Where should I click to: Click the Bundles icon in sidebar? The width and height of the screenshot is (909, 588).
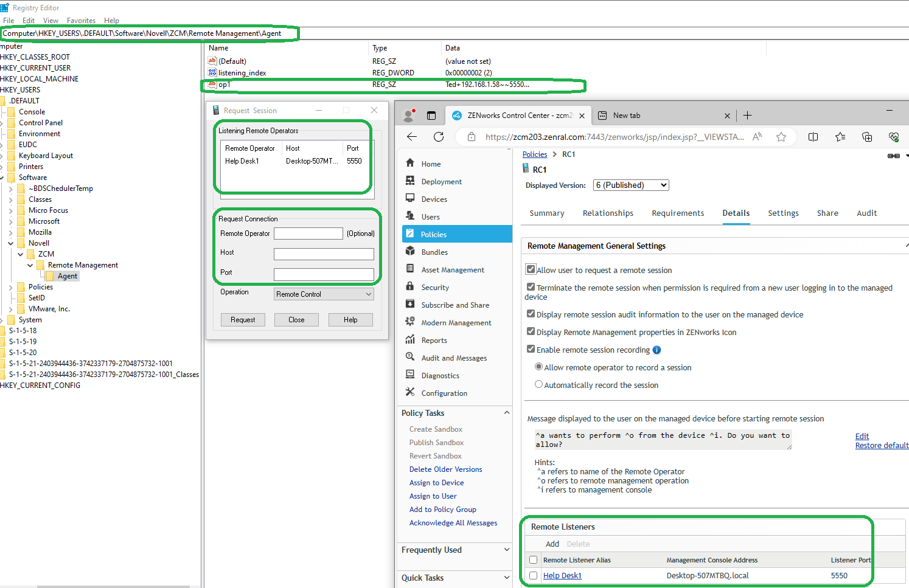click(410, 252)
